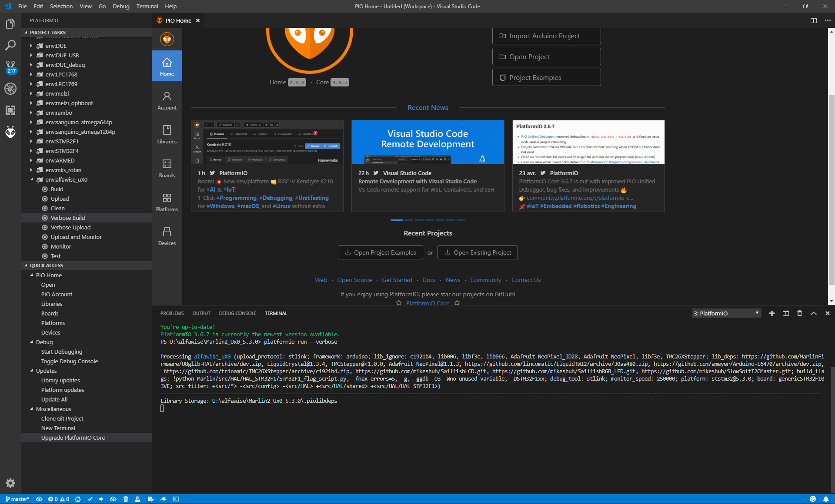The width and height of the screenshot is (835, 504).
Task: Open the terminal selector dropdown '3: PlatformIO'
Action: point(726,313)
